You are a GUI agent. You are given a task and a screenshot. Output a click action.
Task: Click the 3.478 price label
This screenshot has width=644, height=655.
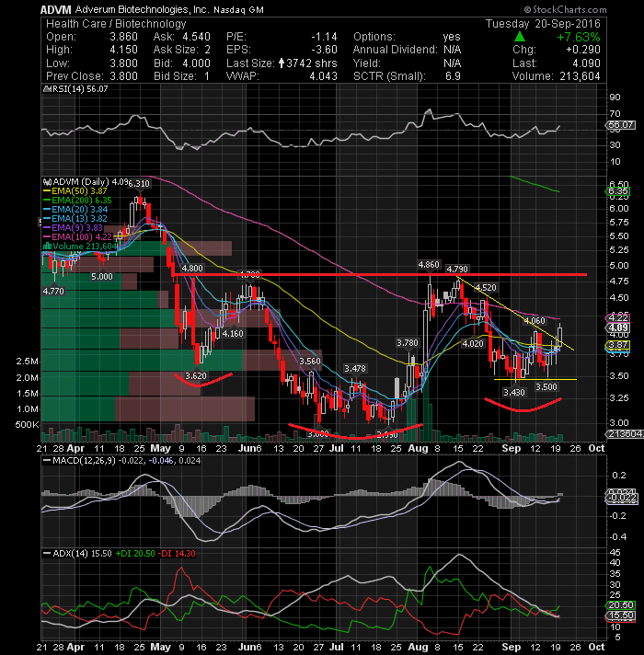[x=354, y=368]
